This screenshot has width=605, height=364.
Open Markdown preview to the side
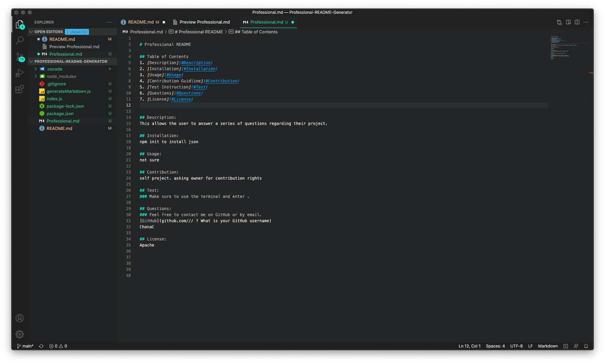point(568,22)
